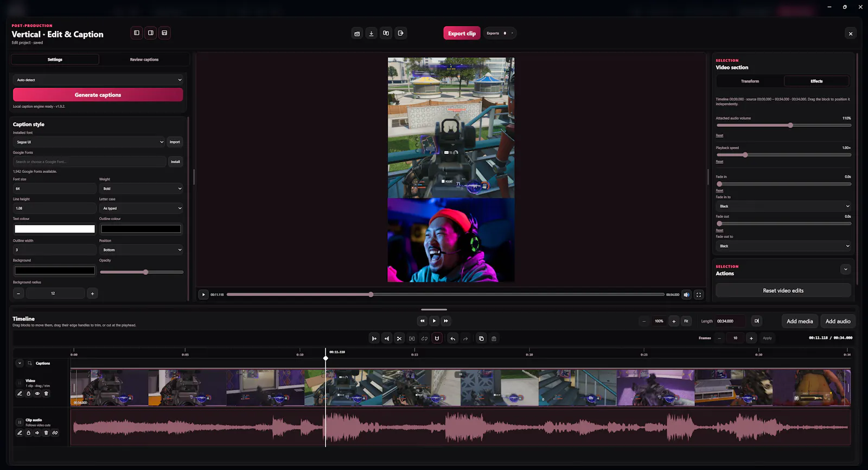
Task: Click the Add audio button
Action: point(838,321)
